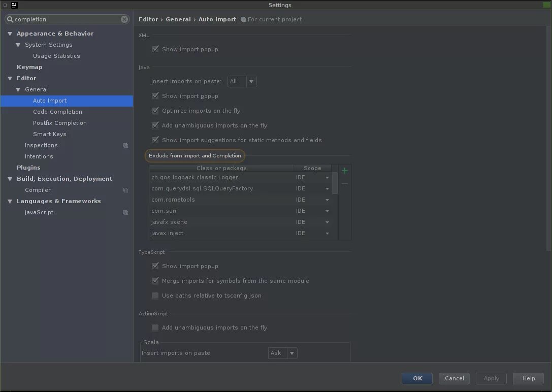Enable Use paths relative to tsconfig.json
Viewport: 552px width, 392px height.
(x=155, y=296)
